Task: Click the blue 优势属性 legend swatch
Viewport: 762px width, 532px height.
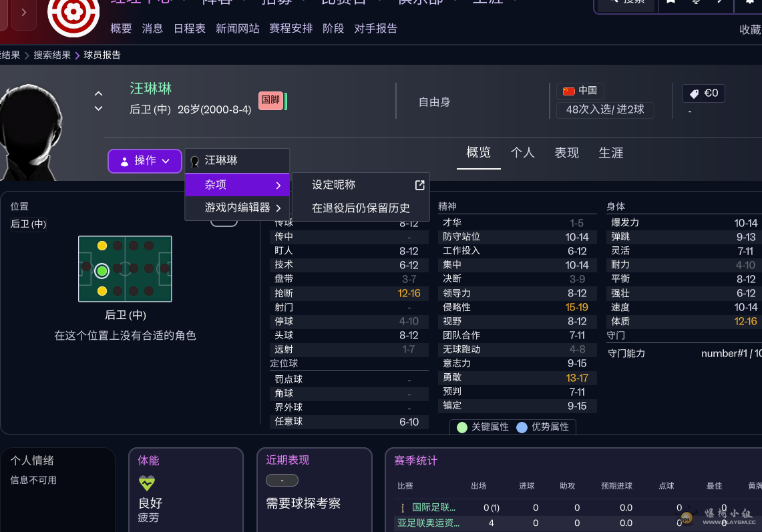Action: click(x=522, y=427)
